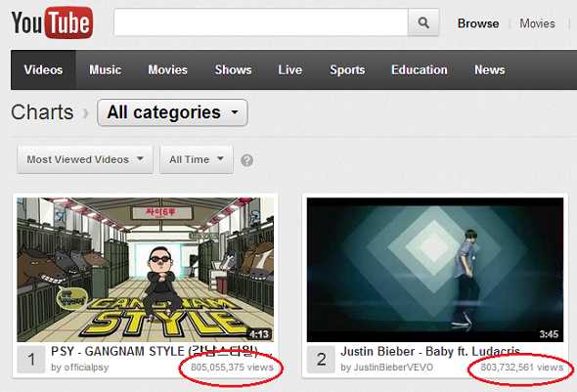Click the question mark help icon

[x=246, y=160]
